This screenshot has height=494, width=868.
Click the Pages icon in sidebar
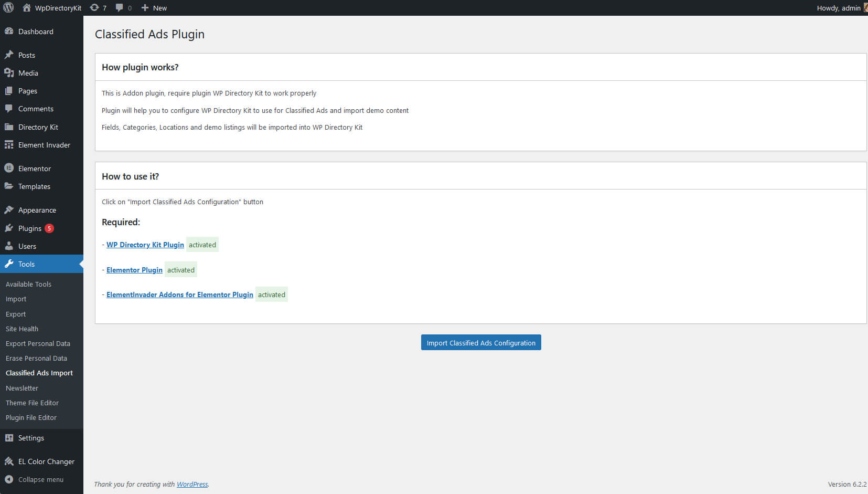[9, 91]
